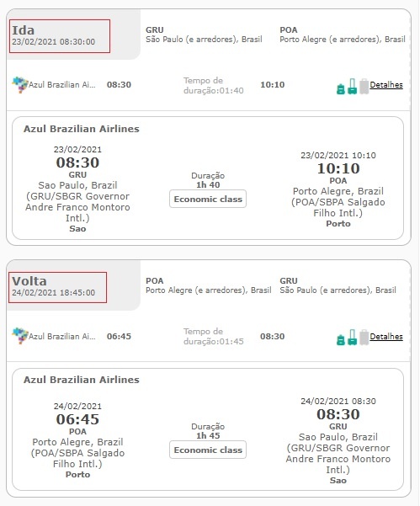This screenshot has height=506, width=420.
Task: Click Azul Brazilian Airlines heading in Ida details
Action: tap(82, 129)
